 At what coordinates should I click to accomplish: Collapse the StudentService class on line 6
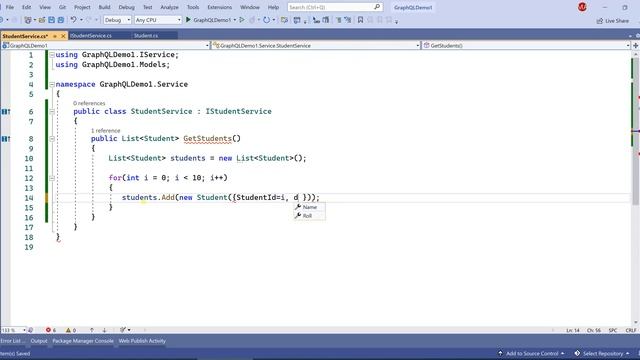tap(52, 111)
